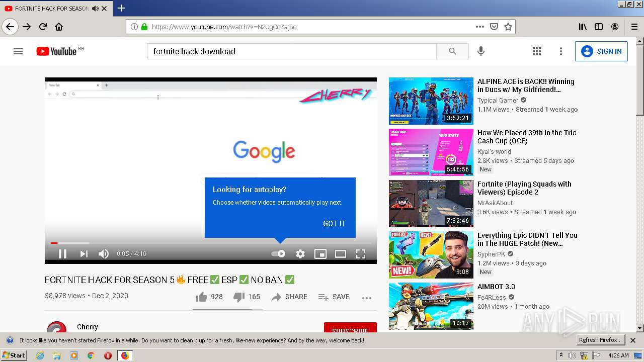Viewport: 644px width, 362px height.
Task: Save page to Pocket
Action: coord(494,27)
